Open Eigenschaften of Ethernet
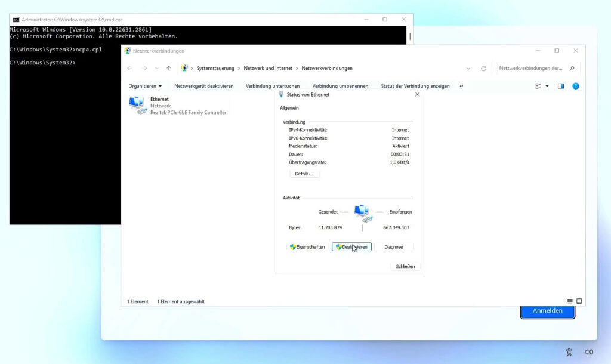This screenshot has height=364, width=611. (x=307, y=247)
